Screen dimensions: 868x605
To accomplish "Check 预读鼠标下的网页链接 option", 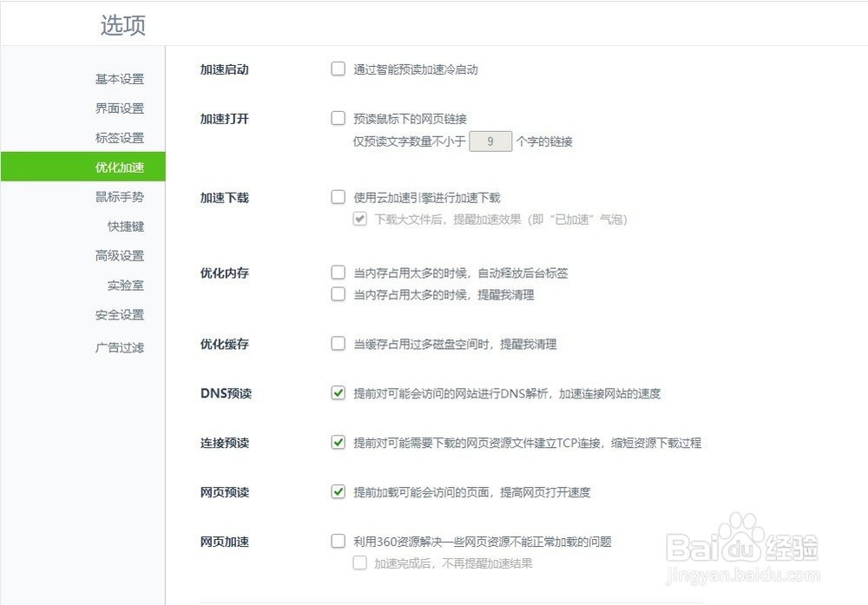I will pyautogui.click(x=338, y=118).
